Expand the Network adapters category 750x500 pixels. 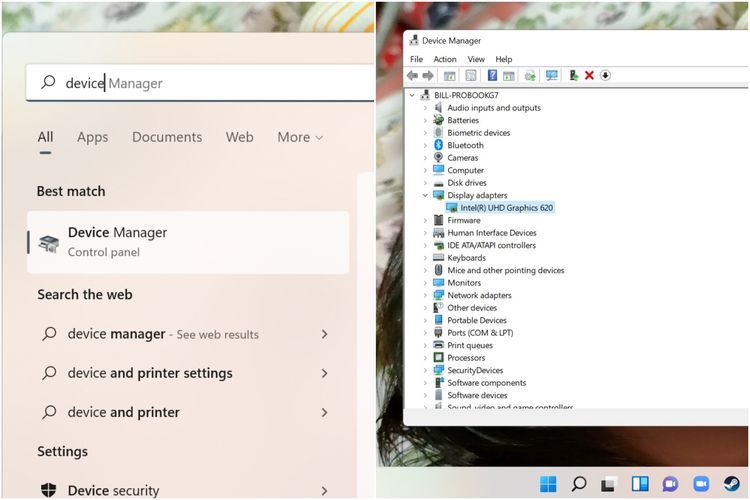[425, 295]
